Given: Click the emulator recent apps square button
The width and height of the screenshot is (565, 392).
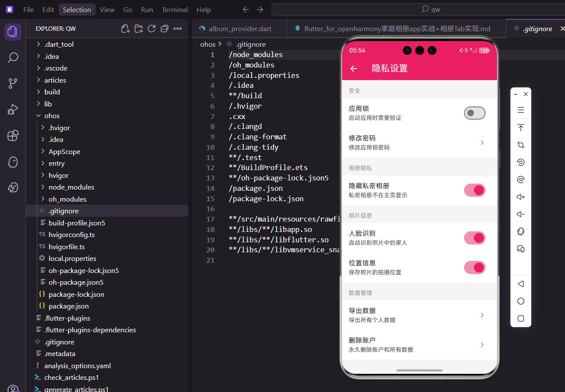Looking at the screenshot, I should point(521,318).
